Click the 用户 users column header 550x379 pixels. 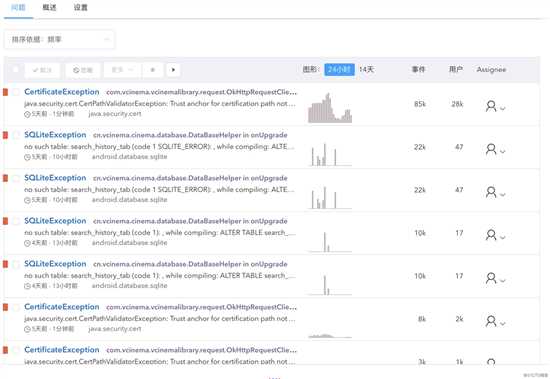coord(456,69)
